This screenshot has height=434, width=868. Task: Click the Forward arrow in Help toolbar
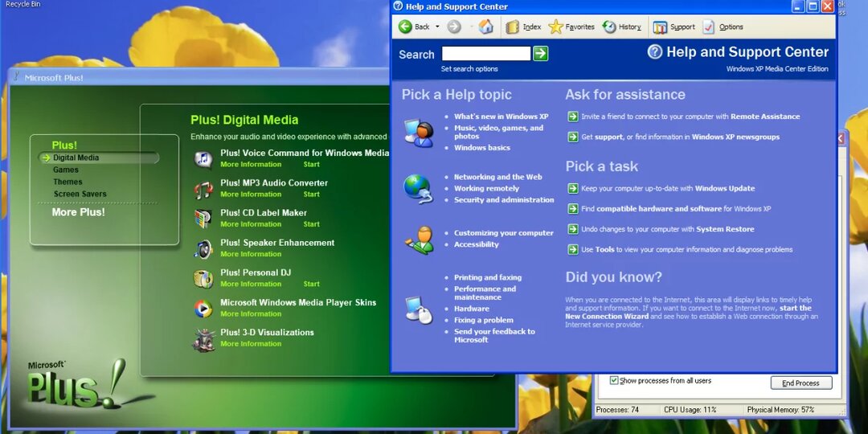[x=454, y=27]
